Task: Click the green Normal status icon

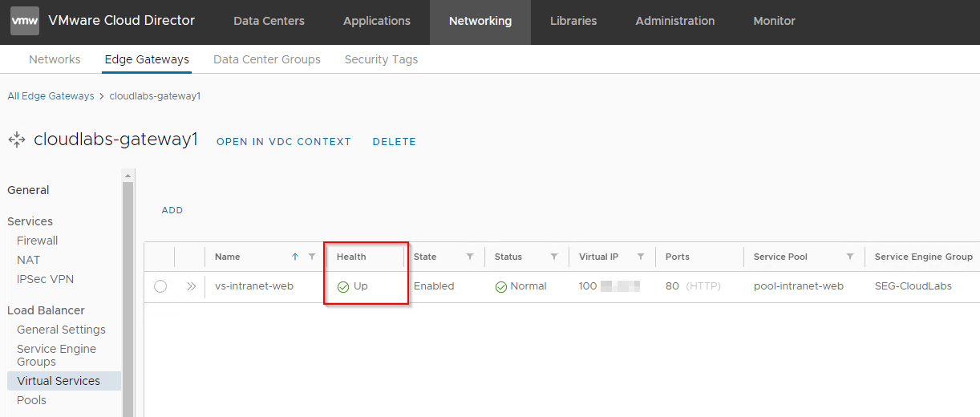Action: point(501,286)
